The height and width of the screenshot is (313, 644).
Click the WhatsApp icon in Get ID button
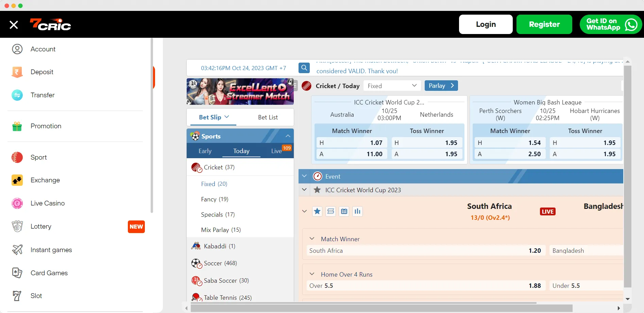(x=631, y=24)
